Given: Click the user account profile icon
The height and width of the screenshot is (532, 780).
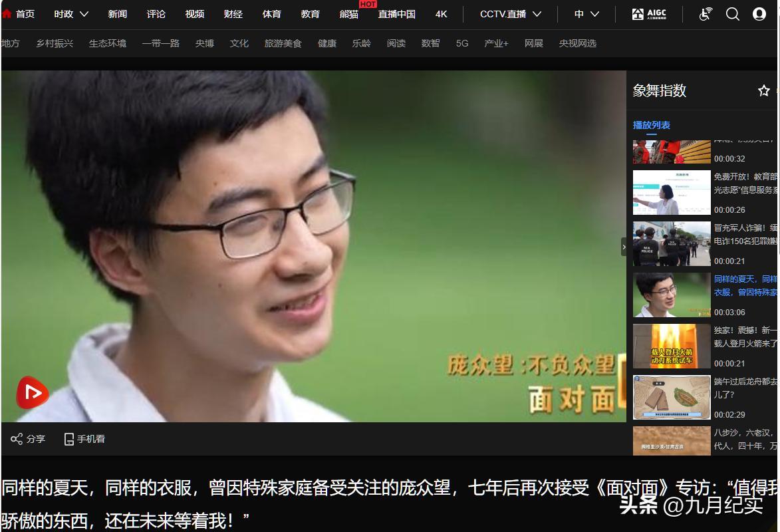Looking at the screenshot, I should [x=759, y=14].
